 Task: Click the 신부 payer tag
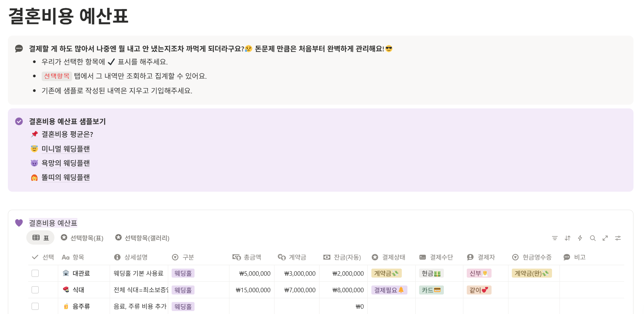click(479, 273)
